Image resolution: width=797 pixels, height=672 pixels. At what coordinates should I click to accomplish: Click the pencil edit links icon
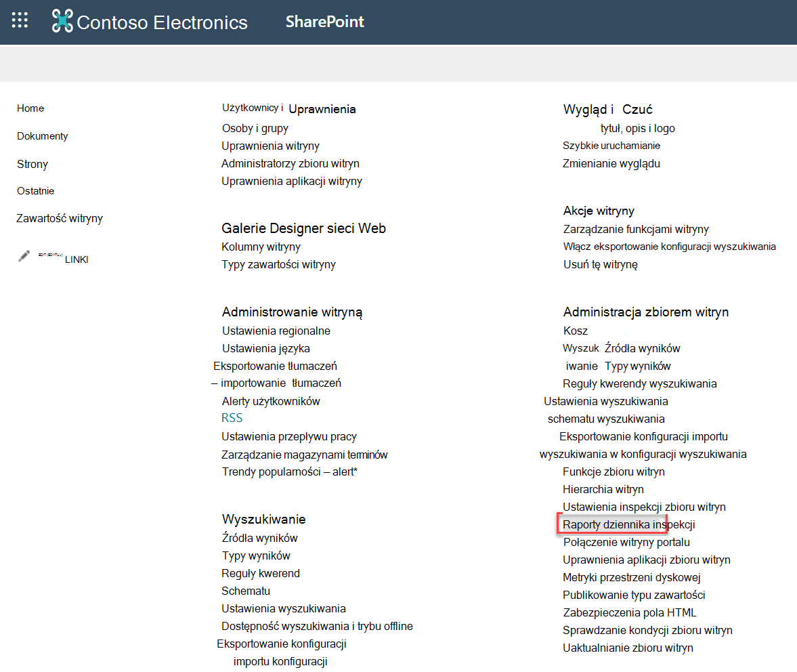click(24, 256)
